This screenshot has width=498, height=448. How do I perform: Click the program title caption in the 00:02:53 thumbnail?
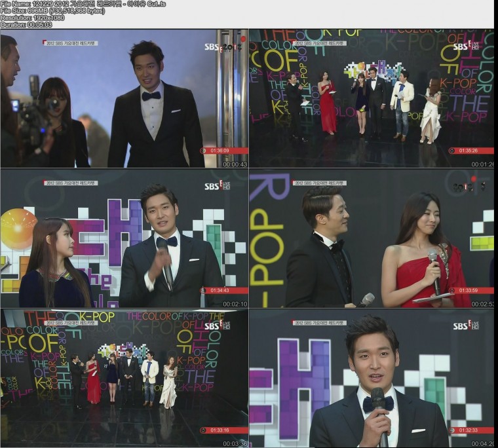click(319, 183)
